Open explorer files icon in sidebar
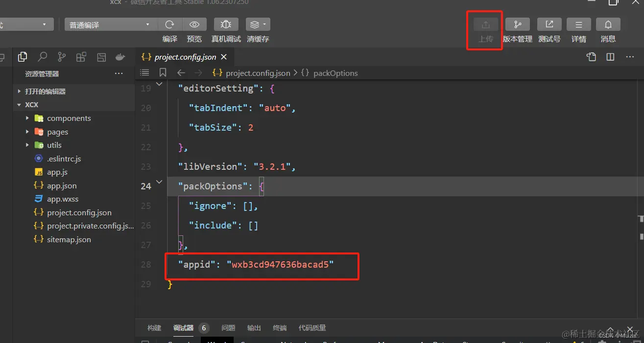The image size is (644, 343). coord(23,57)
